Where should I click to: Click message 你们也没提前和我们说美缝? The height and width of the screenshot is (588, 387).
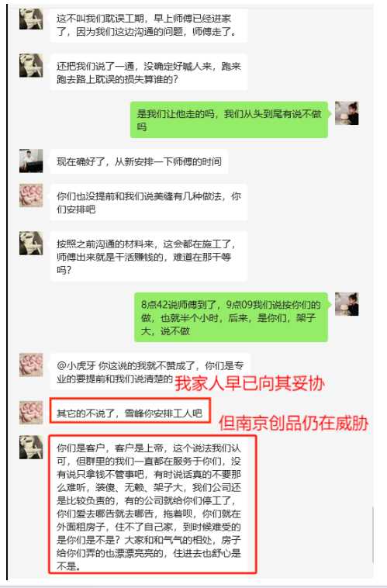148,202
